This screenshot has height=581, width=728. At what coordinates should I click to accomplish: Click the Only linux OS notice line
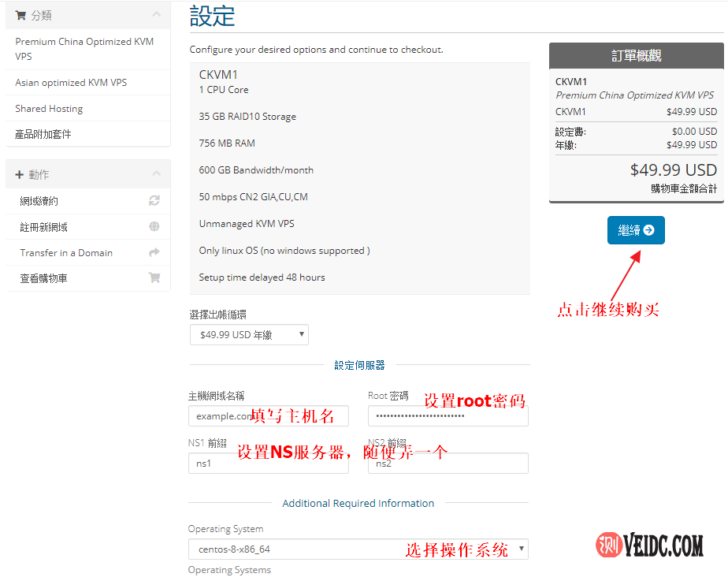click(284, 251)
